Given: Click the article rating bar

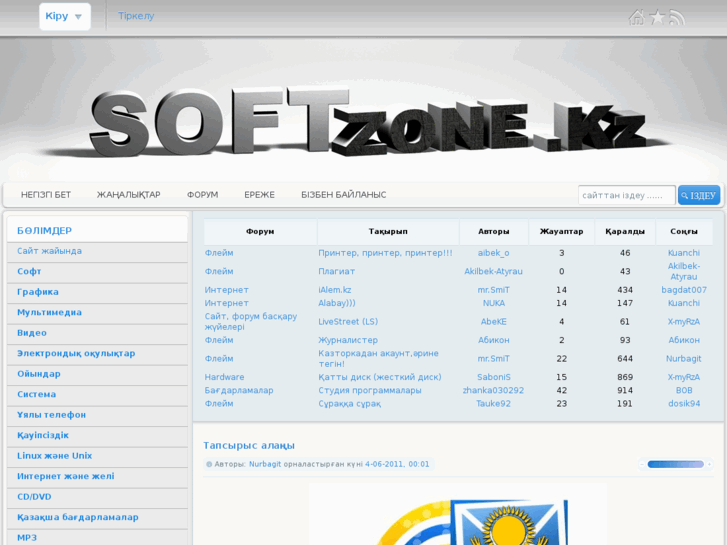Looking at the screenshot, I should coord(676,464).
